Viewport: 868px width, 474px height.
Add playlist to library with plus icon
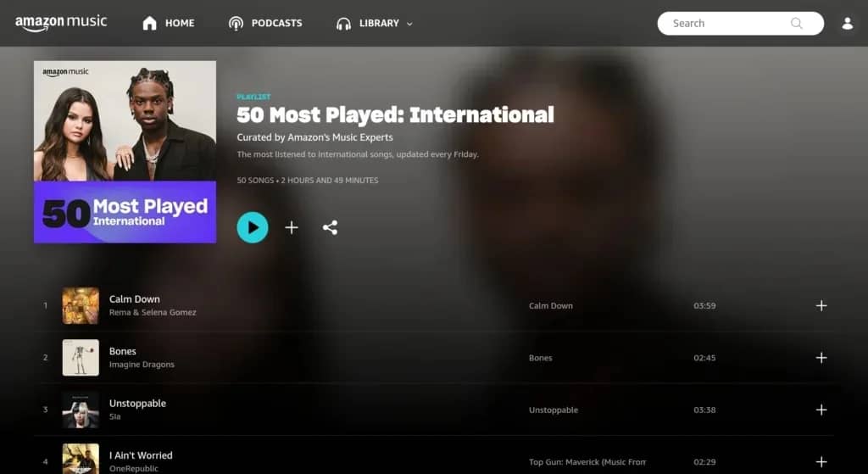(x=292, y=227)
